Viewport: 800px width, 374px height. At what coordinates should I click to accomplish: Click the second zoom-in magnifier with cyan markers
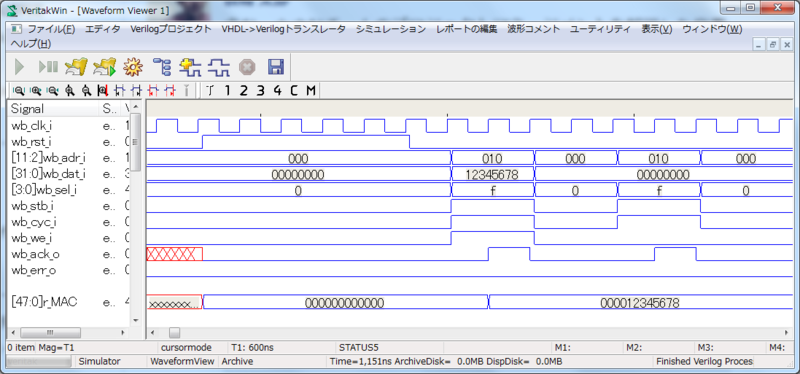(36, 91)
